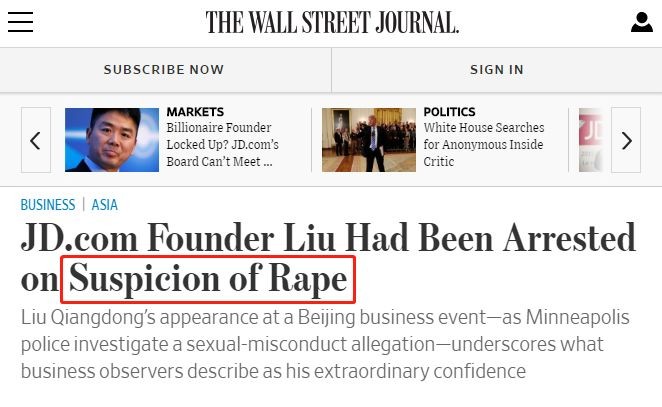The image size is (662, 407).
Task: Go to the Asia section breadcrumb
Action: [104, 205]
